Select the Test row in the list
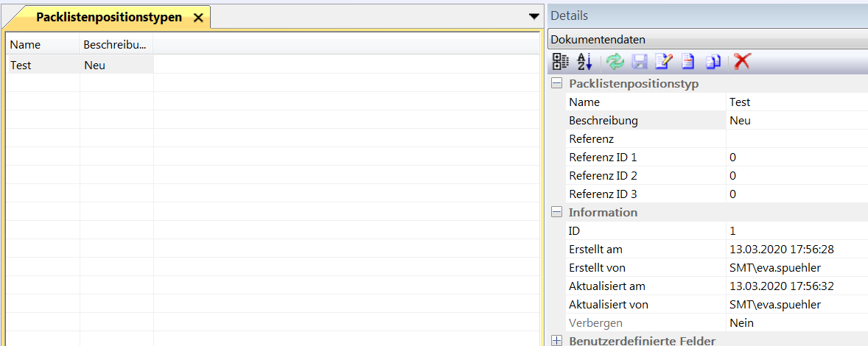Image resolution: width=868 pixels, height=346 pixels. 43,65
